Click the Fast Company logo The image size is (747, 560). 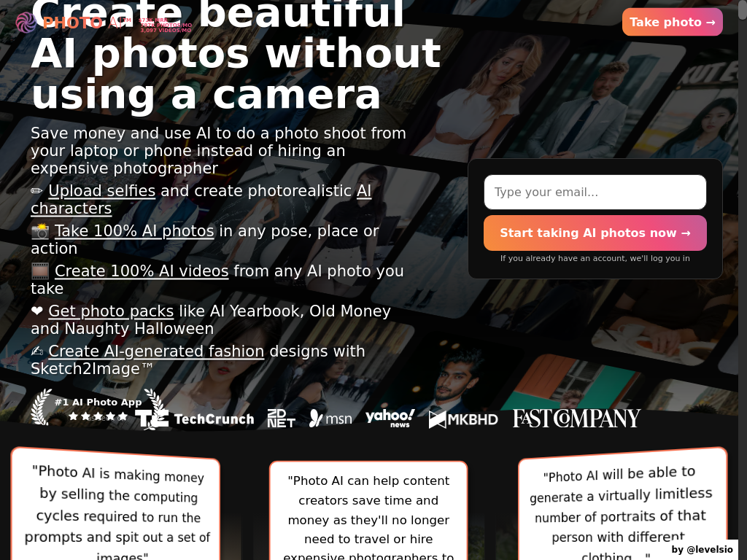click(x=576, y=419)
